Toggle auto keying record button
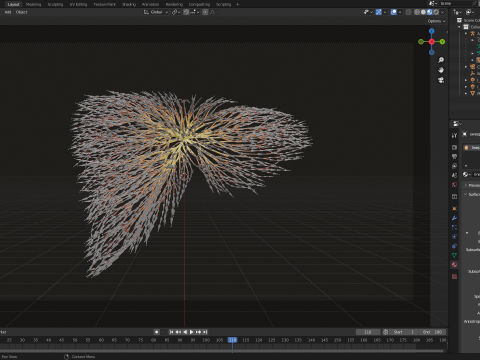The image size is (480, 360). 157,332
